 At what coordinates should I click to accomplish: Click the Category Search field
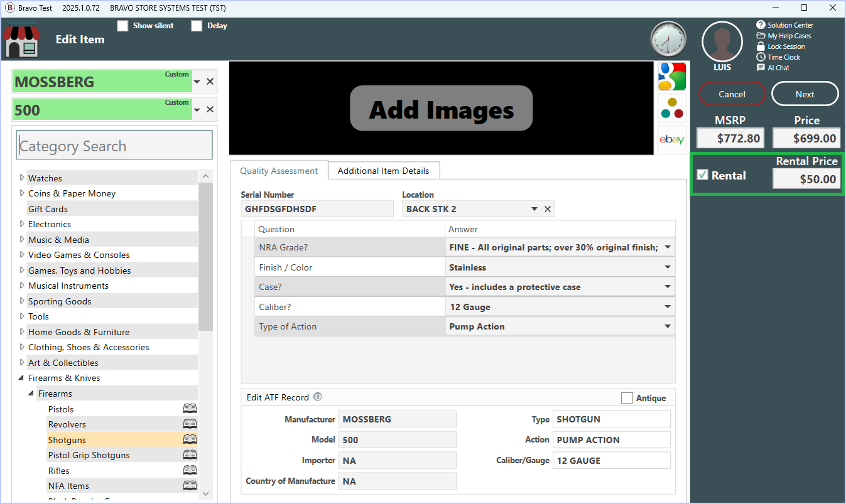tap(114, 146)
